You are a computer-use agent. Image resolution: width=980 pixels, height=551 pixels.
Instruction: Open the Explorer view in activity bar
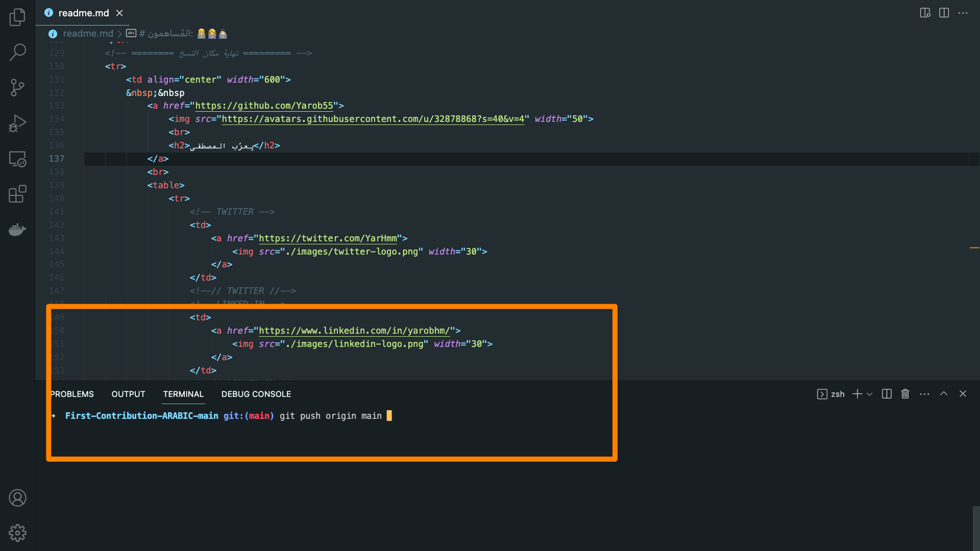click(x=17, y=17)
